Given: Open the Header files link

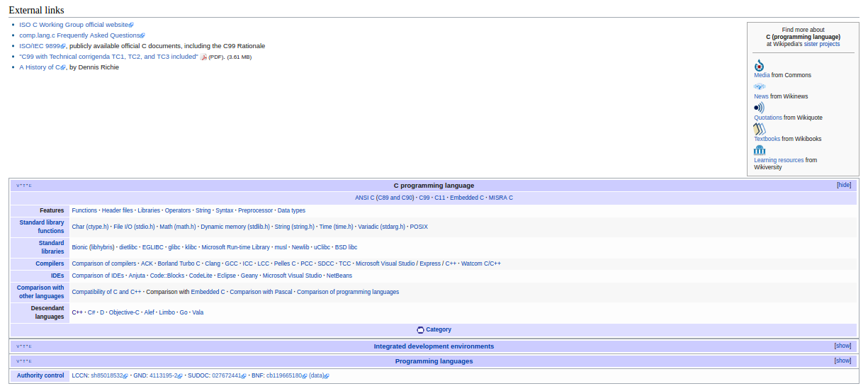Looking at the screenshot, I should [x=117, y=210].
